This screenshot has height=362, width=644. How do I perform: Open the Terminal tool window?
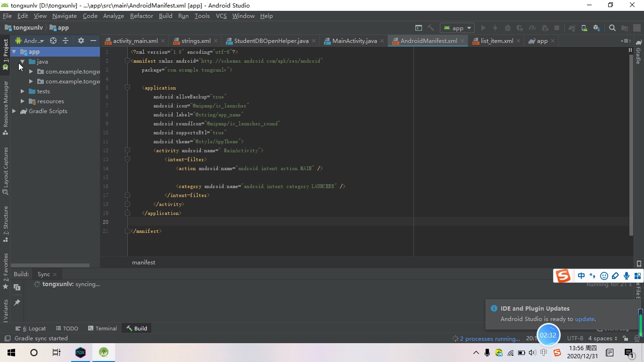tap(102, 328)
